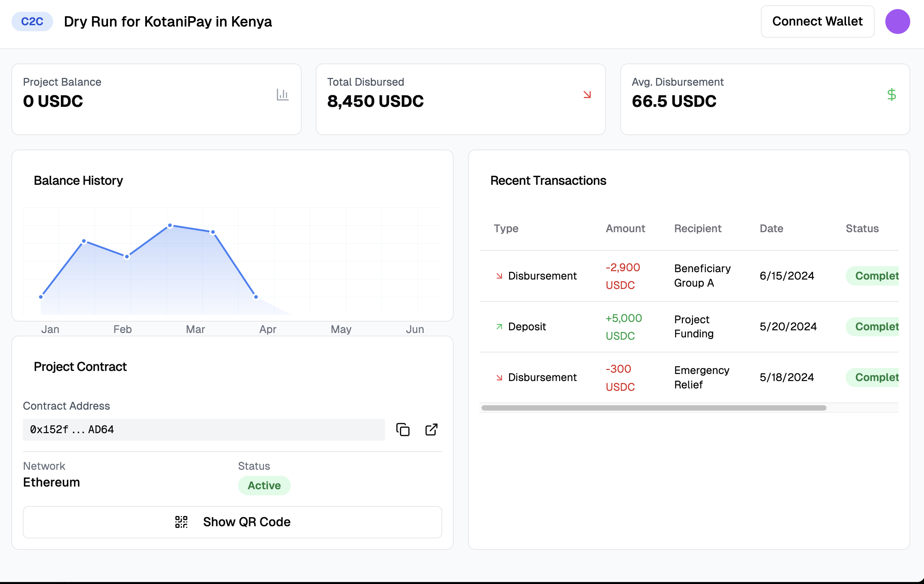This screenshot has width=924, height=584.
Task: Click the transactions table horizontal scrollbar
Action: coord(653,408)
